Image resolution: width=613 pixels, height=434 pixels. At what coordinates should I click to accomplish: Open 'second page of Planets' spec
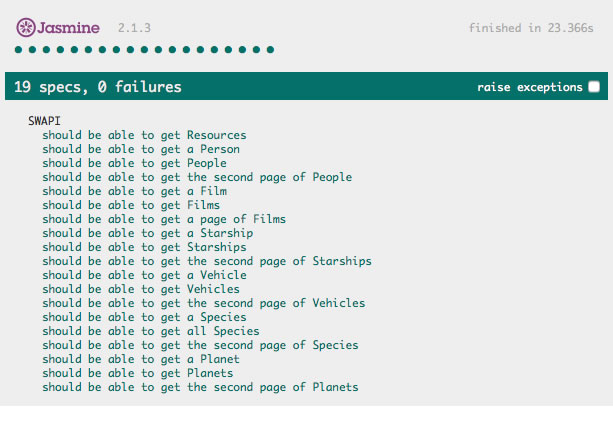[200, 387]
